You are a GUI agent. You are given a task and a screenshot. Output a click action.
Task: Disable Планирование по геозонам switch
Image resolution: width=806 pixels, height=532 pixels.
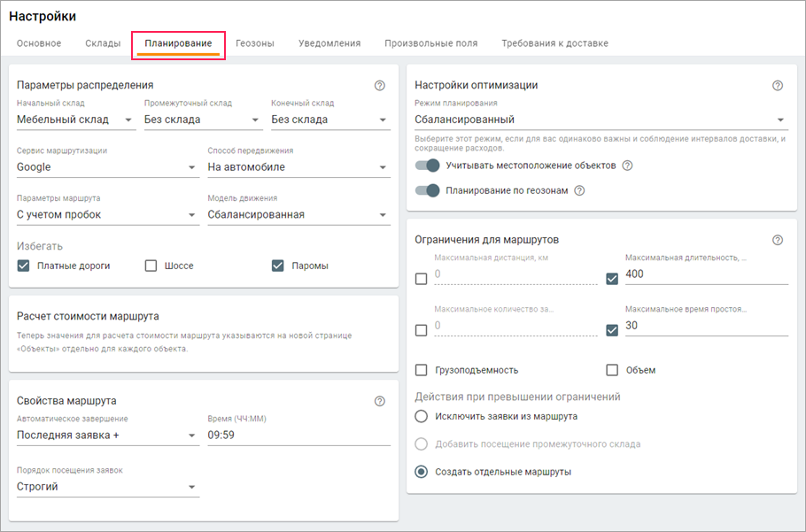428,190
